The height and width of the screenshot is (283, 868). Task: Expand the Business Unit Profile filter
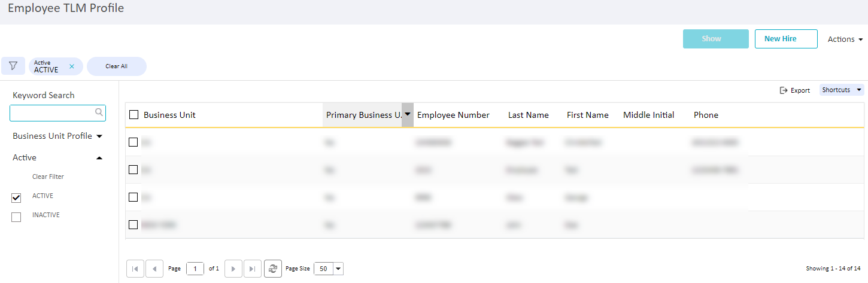pos(57,136)
